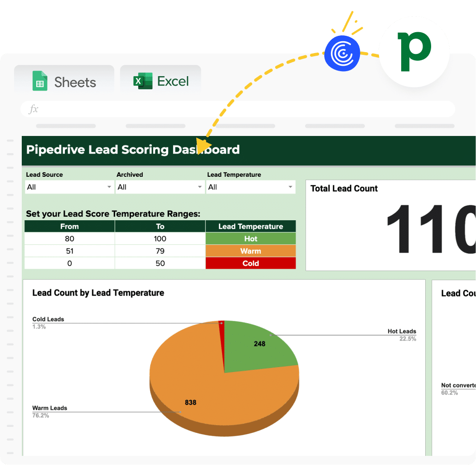Click the red Cold temperature cell
Screen dimensions: 476x465
click(251, 263)
